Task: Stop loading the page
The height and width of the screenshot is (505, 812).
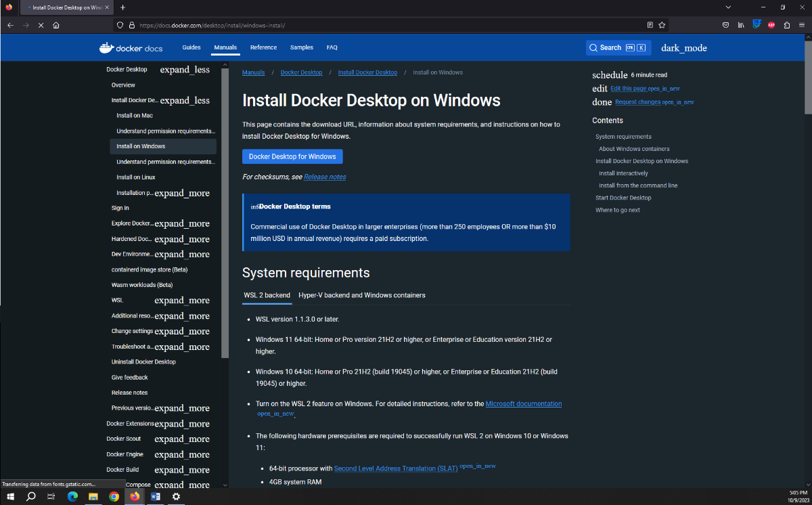Action: (x=41, y=25)
